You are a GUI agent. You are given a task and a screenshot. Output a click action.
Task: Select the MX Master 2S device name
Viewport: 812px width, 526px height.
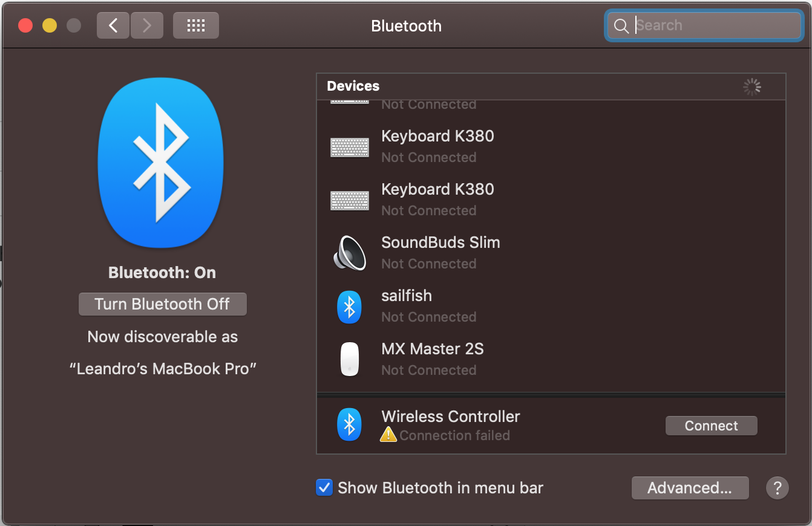pos(433,349)
